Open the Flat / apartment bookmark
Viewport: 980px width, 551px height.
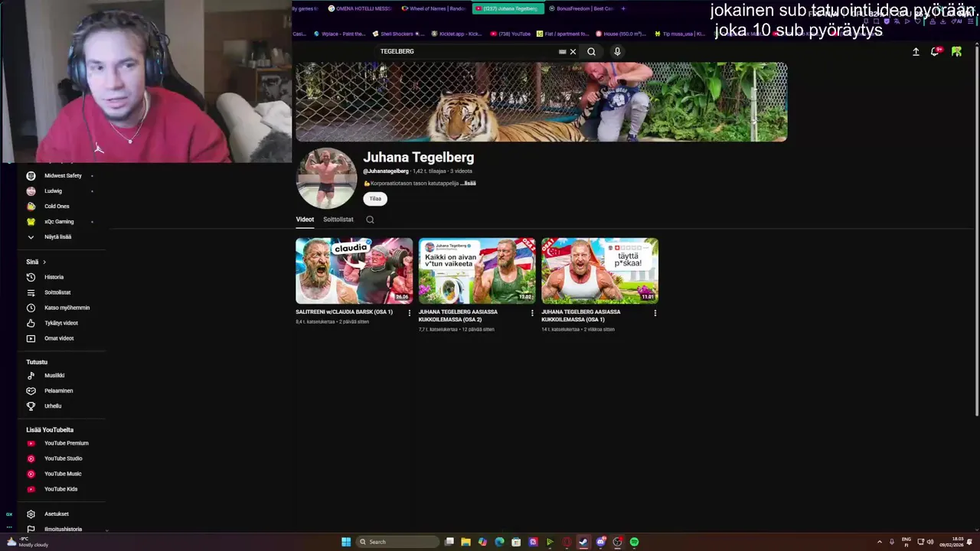[563, 34]
